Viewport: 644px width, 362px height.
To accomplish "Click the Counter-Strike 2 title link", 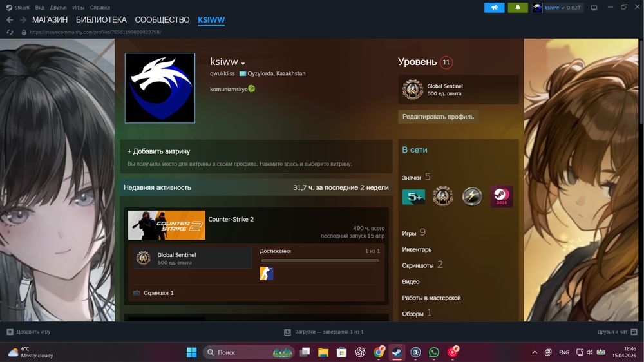I will pos(231,219).
